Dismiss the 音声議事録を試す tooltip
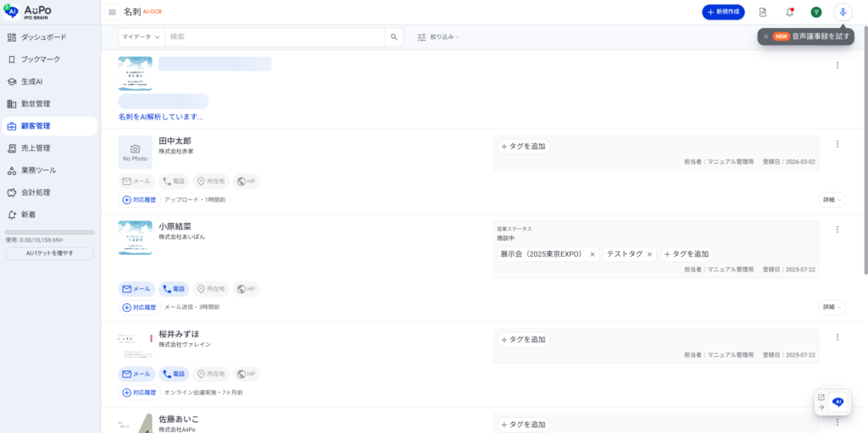Viewport: 868px width, 433px height. [x=766, y=36]
